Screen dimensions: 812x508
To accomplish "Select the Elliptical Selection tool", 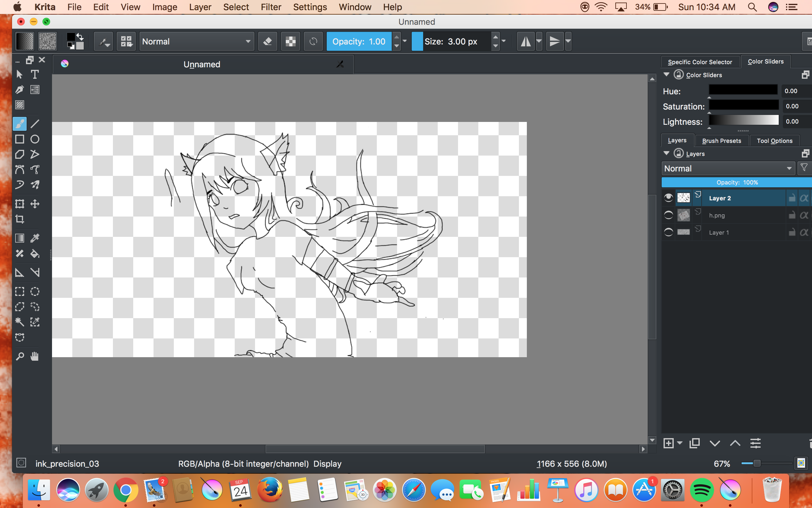I will click(x=35, y=291).
